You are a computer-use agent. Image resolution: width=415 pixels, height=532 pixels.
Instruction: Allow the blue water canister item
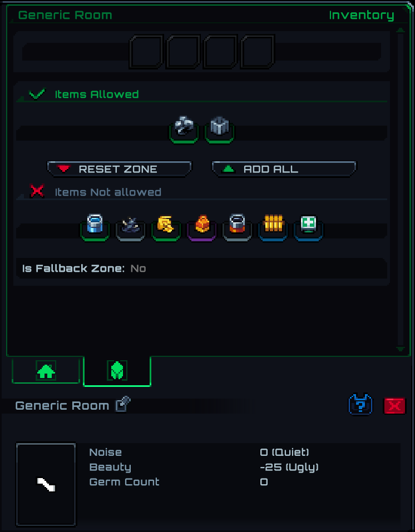[95, 227]
